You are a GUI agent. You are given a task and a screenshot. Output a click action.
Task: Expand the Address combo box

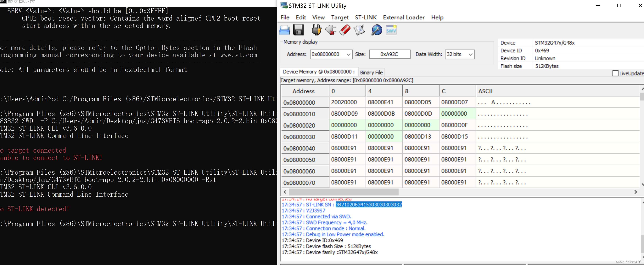pos(348,54)
